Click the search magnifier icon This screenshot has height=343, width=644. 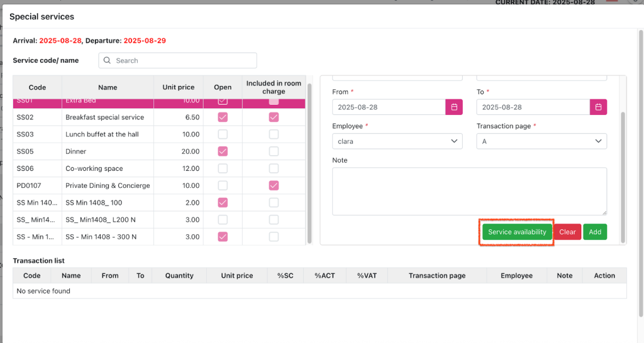(107, 60)
